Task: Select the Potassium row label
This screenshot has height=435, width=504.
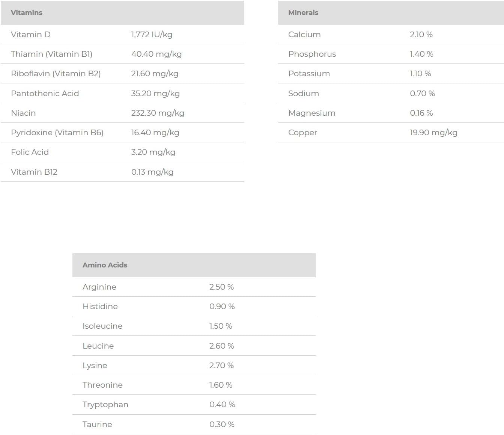Action: [309, 74]
